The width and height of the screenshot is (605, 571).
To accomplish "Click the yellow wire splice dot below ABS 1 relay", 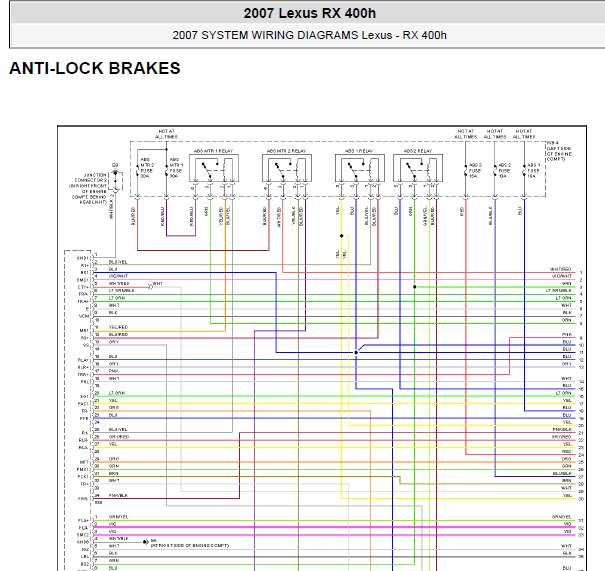I will pyautogui.click(x=341, y=236).
